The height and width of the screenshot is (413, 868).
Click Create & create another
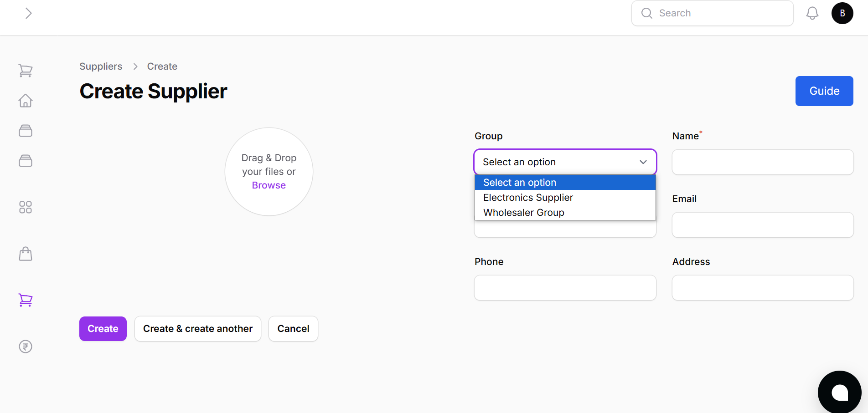tap(197, 328)
